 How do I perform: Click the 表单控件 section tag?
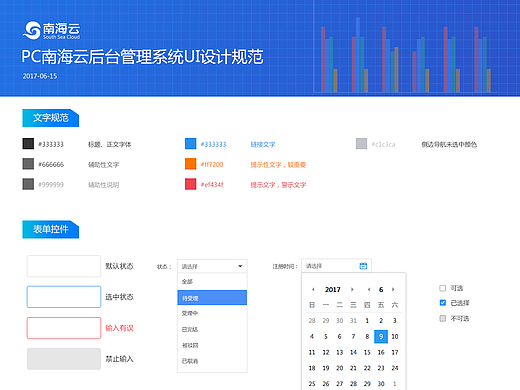pos(51,229)
